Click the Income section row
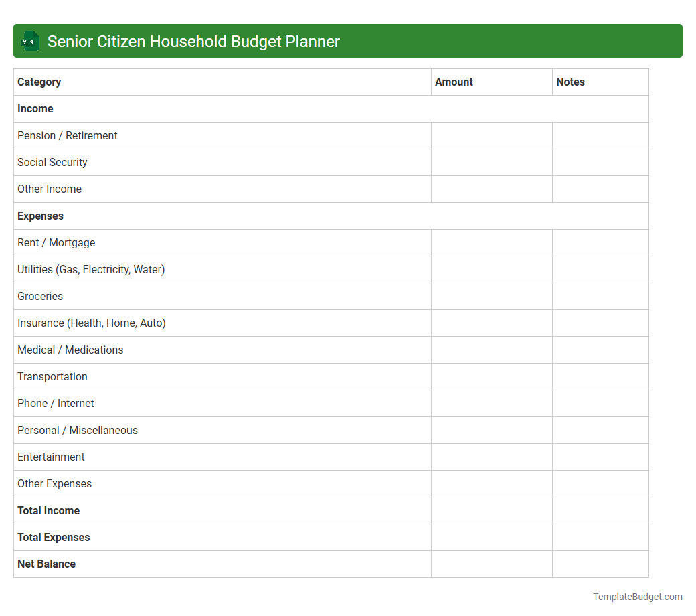This screenshot has width=696, height=616. click(x=35, y=108)
